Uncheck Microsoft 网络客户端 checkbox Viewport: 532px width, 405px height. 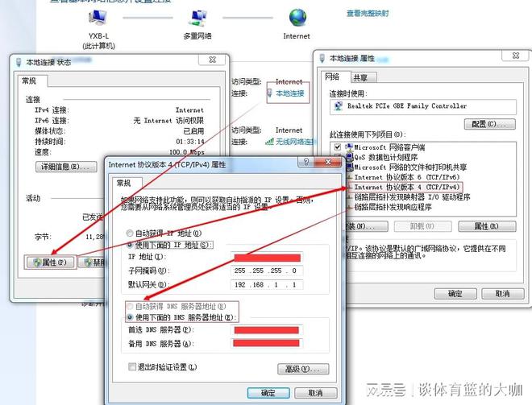tap(337, 147)
